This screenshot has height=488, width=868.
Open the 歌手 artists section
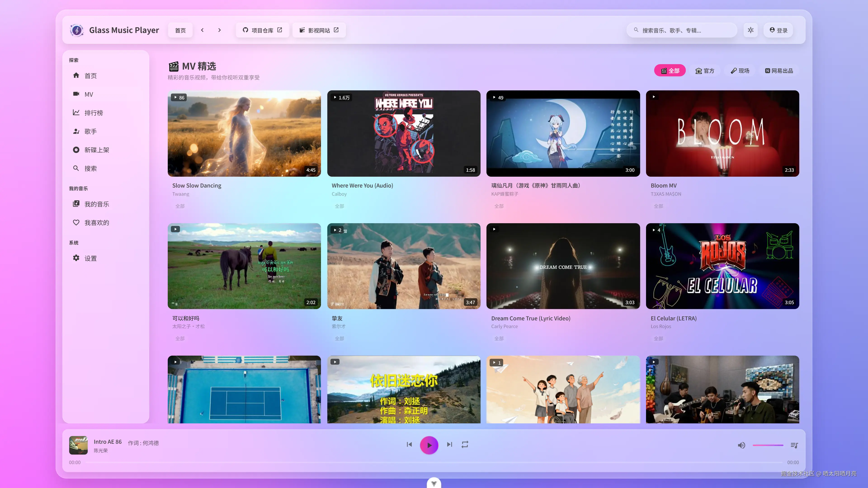(90, 131)
